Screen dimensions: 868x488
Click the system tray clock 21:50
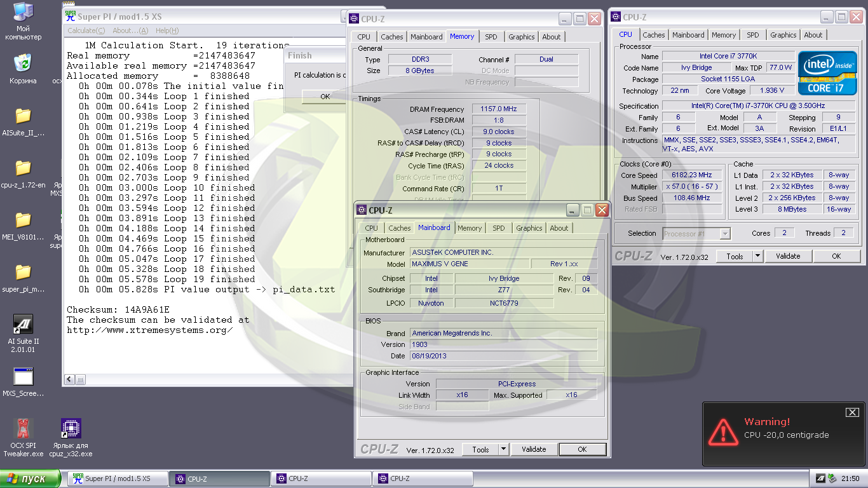pos(850,478)
